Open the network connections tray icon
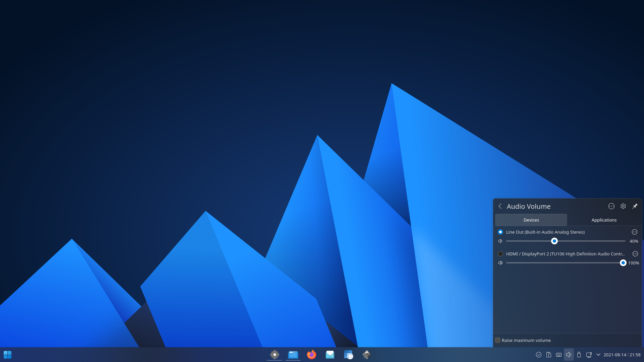 pyautogui.click(x=589, y=355)
